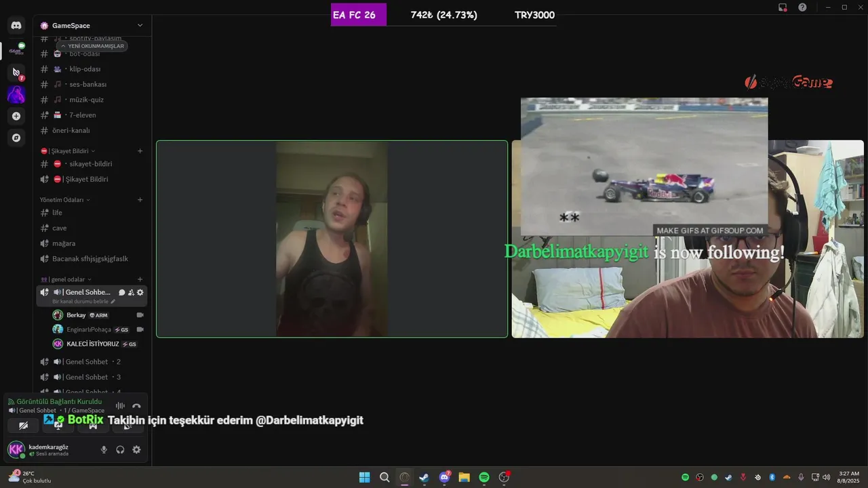Open Discord direct messages home icon
This screenshot has width=868, height=488.
point(16,25)
